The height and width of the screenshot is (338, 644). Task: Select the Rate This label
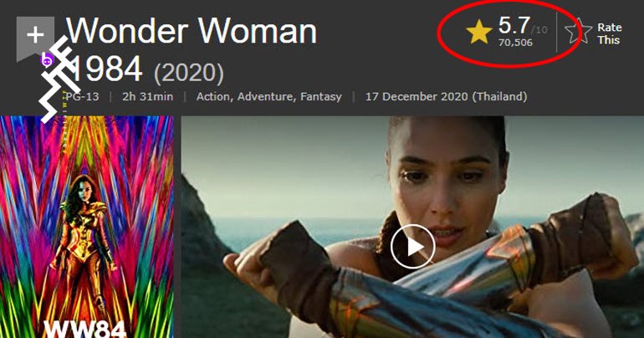click(x=610, y=33)
